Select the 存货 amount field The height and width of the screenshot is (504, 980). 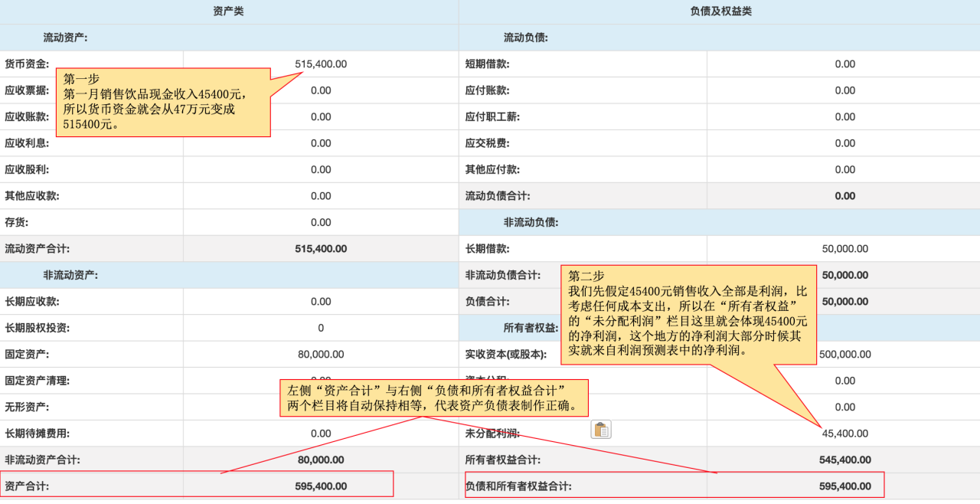point(321,222)
